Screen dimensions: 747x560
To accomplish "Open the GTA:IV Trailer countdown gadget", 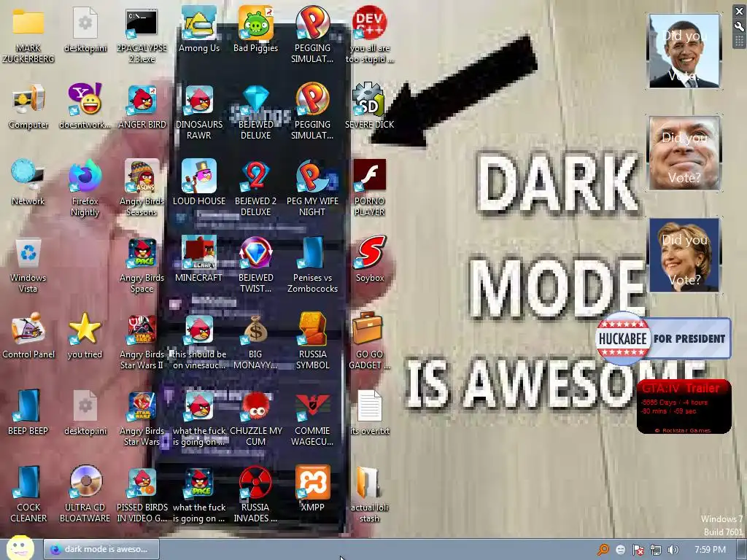I will pyautogui.click(x=684, y=406).
